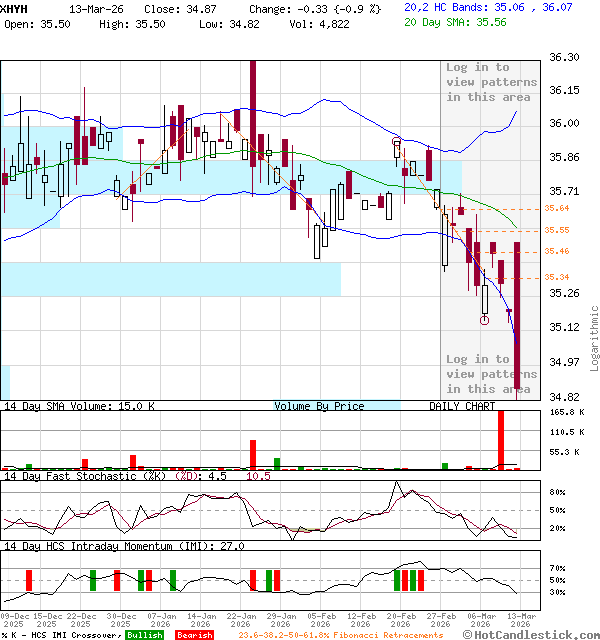600x640 pixels.
Task: Click upper 'Log in to view patterns' notice
Action: tap(488, 82)
